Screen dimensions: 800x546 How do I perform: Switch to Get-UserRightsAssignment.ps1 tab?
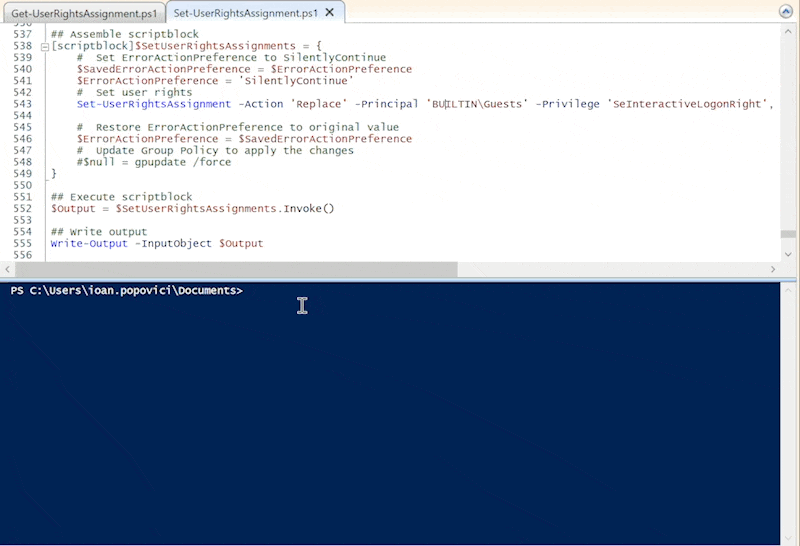(84, 13)
